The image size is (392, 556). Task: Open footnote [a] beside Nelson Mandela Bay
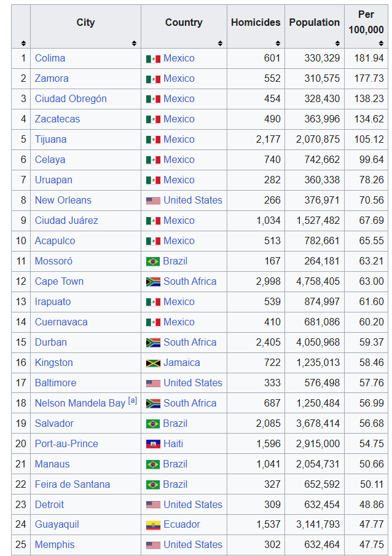click(133, 400)
